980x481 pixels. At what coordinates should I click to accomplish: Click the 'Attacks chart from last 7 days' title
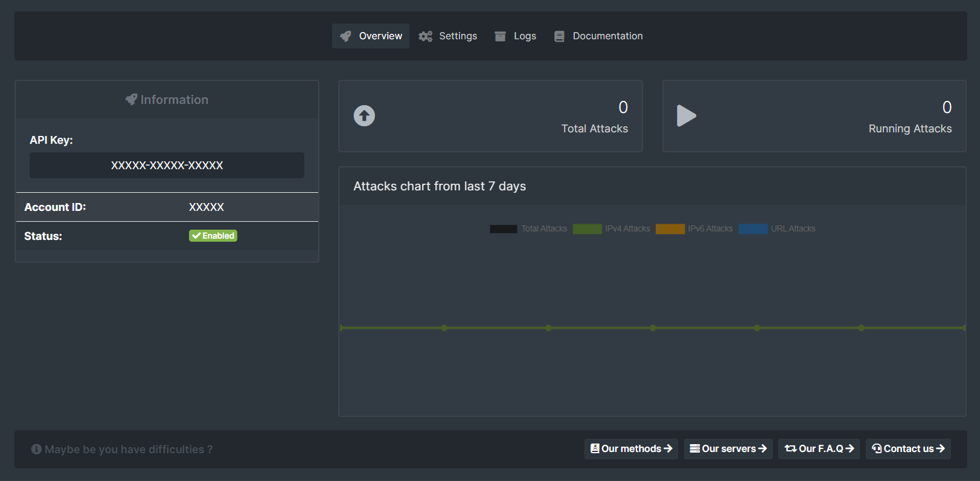point(440,186)
